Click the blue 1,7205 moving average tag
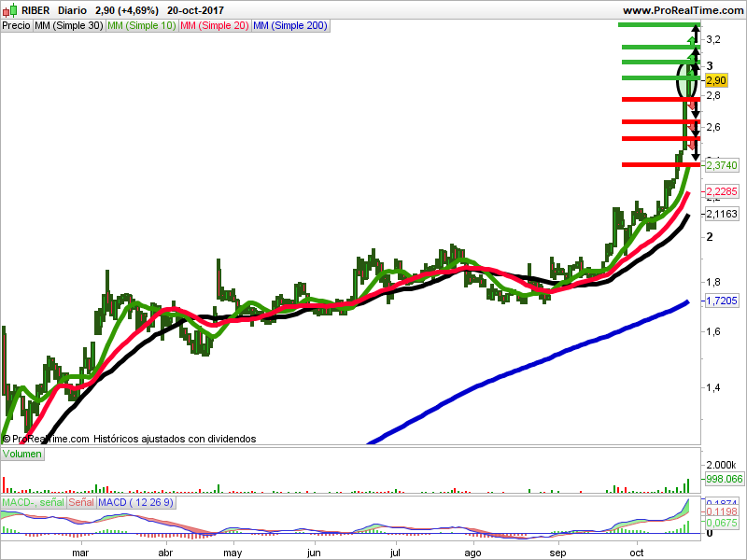747x560 pixels. click(722, 301)
